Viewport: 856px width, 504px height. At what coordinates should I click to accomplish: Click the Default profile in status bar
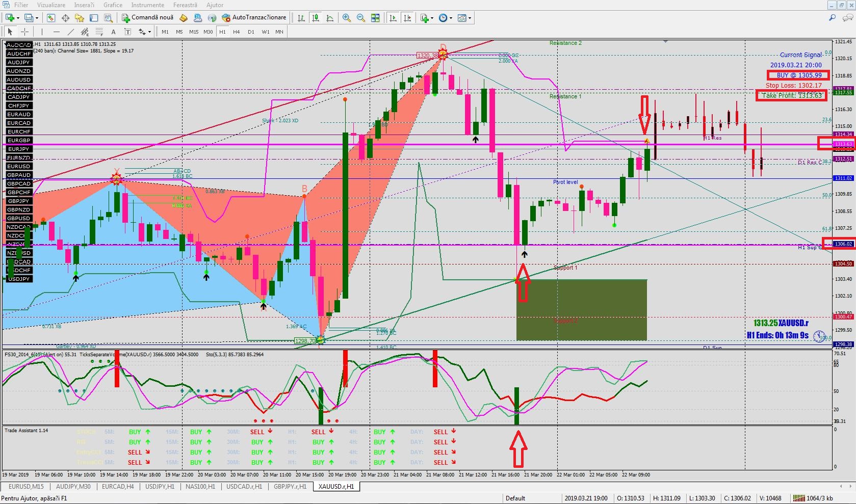(515, 498)
